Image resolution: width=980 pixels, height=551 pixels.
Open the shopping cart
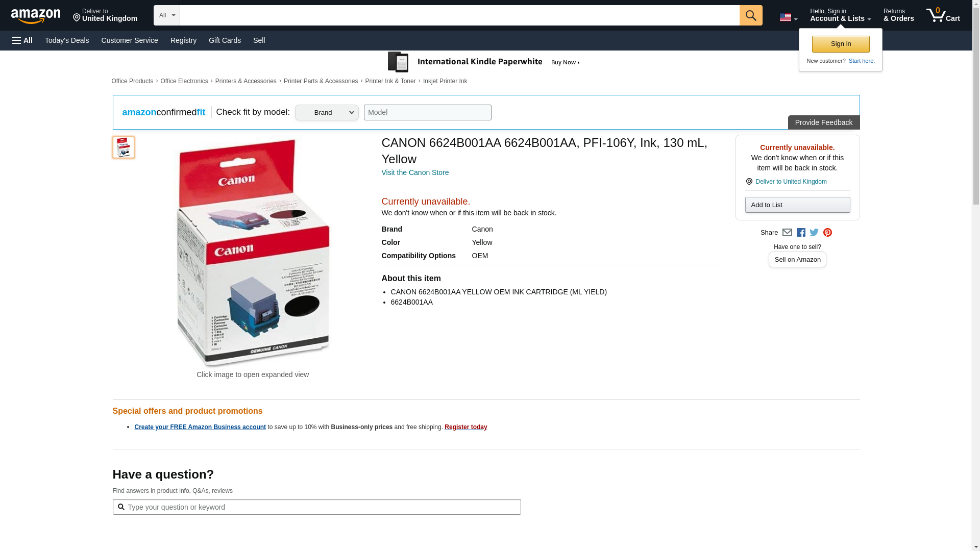tap(943, 15)
